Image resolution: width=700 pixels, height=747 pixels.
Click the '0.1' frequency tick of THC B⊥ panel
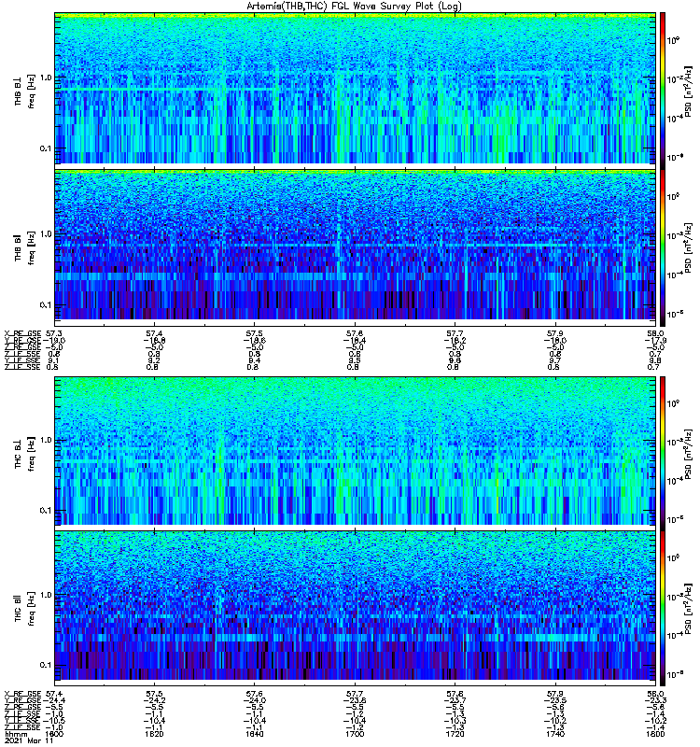click(x=45, y=510)
